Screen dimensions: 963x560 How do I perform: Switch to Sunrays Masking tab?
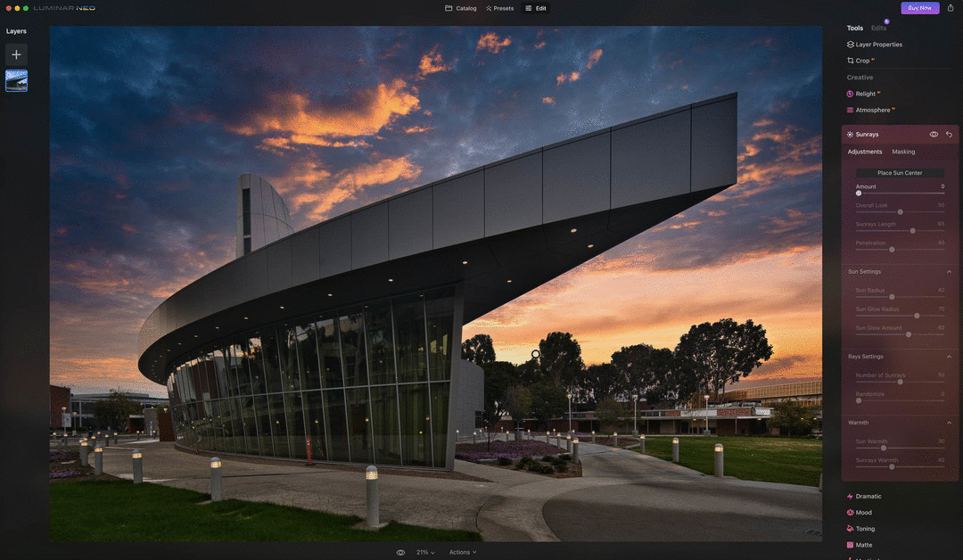coord(903,152)
